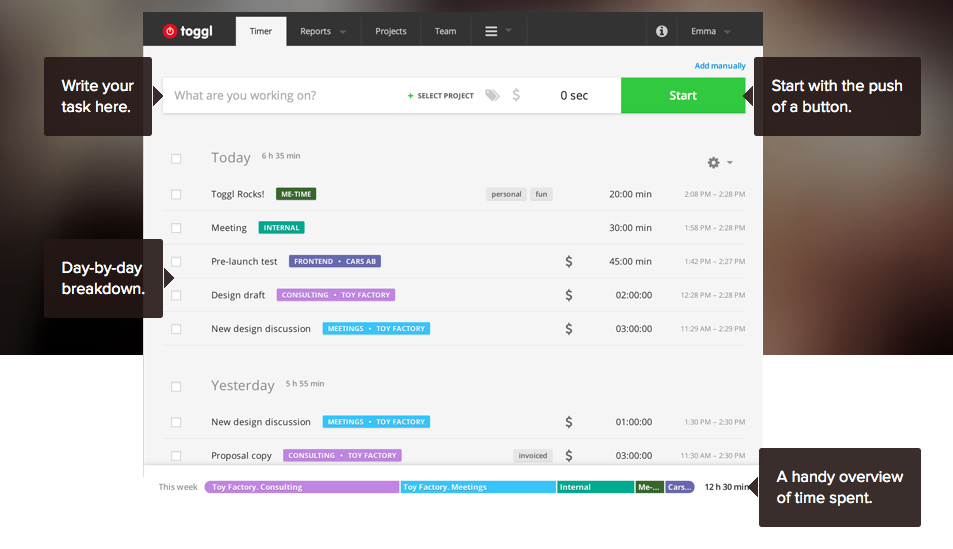Expand arrow beside hamburger menu
The width and height of the screenshot is (953, 549).
[509, 30]
